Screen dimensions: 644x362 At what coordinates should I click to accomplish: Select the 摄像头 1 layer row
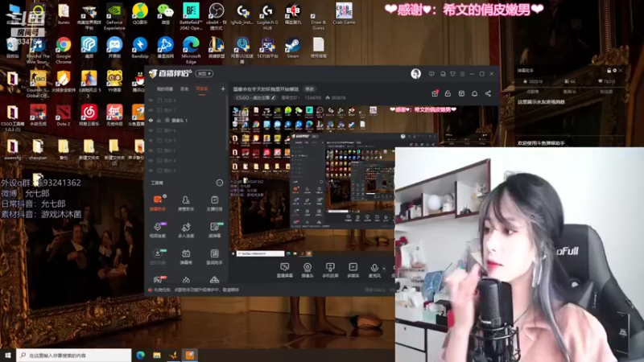coord(186,120)
